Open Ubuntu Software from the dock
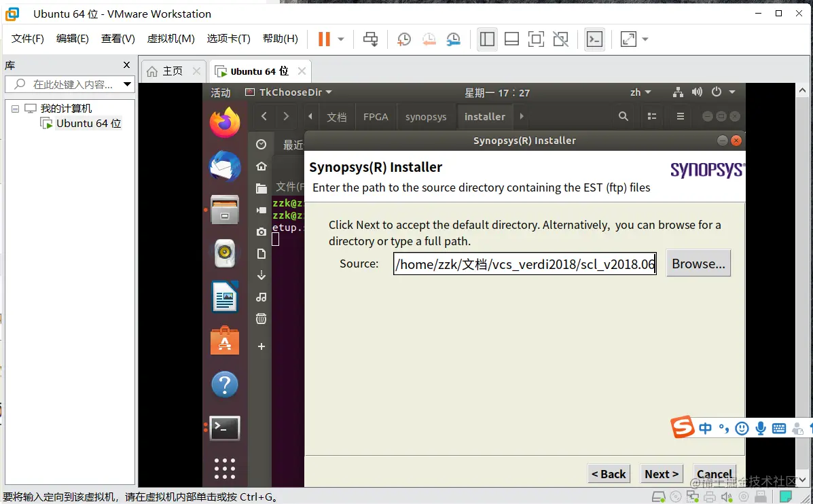 225,340
